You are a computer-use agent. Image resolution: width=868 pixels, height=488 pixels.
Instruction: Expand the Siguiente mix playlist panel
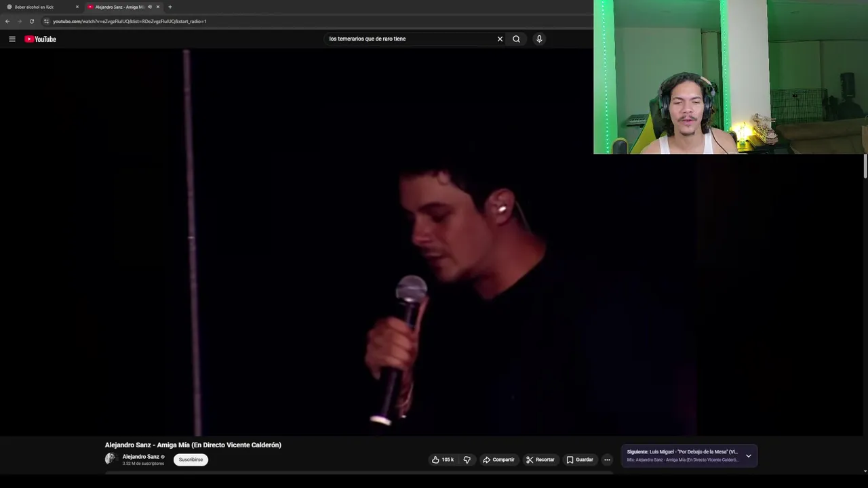pos(748,455)
